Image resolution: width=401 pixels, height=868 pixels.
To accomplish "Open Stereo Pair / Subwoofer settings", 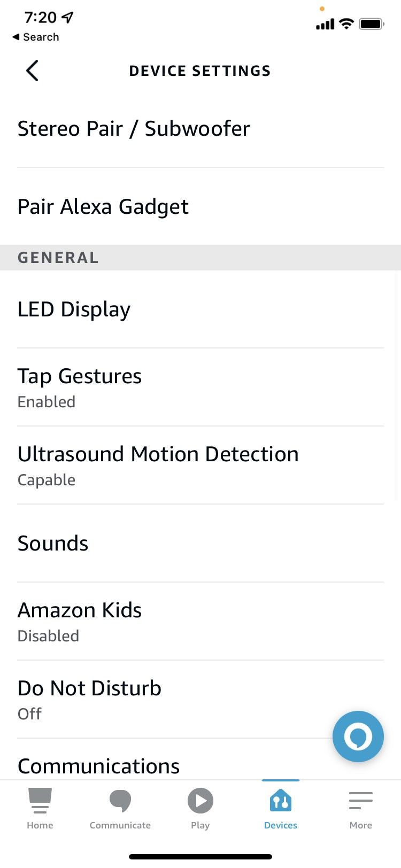I will [x=134, y=128].
